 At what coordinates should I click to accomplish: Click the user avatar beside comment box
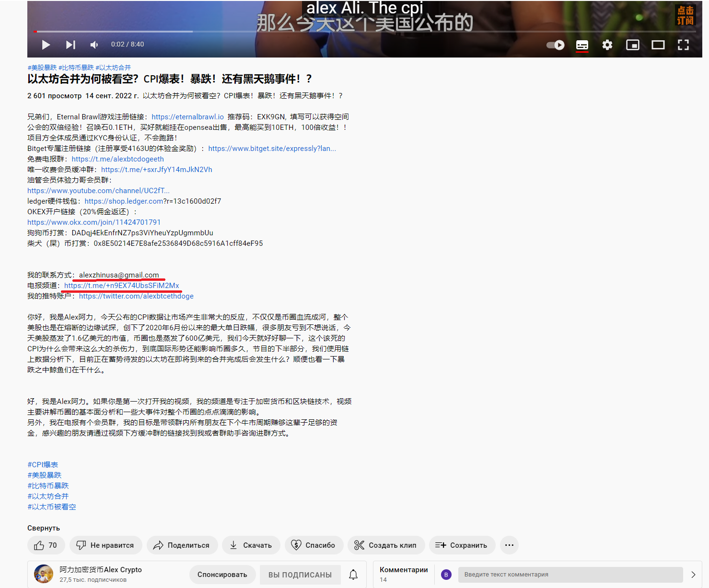[446, 575]
